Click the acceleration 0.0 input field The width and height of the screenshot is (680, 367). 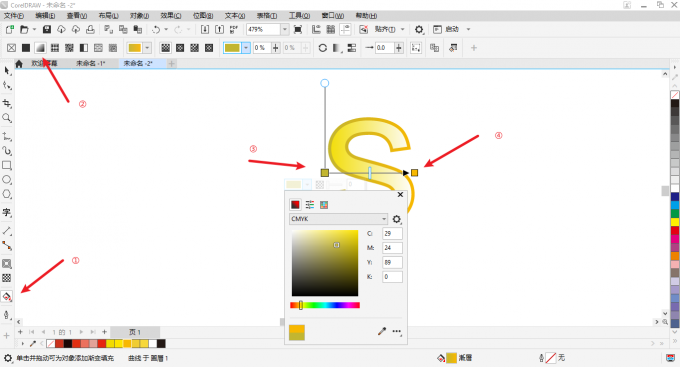384,48
